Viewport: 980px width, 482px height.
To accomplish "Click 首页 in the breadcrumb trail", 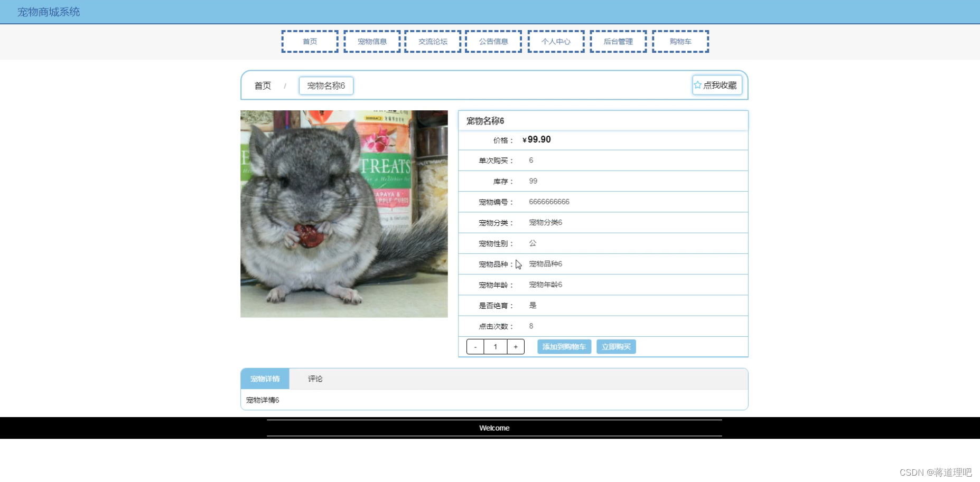I will (x=263, y=85).
